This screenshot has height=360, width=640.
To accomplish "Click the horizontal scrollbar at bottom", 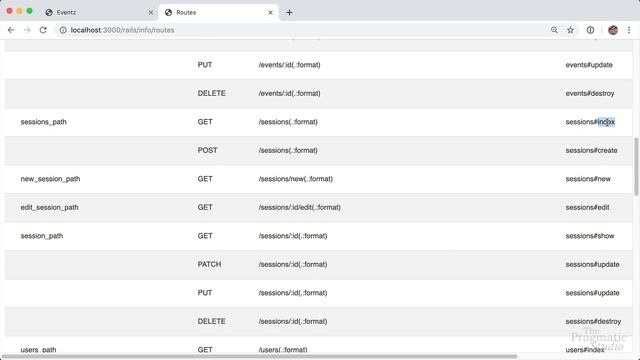I will (x=259, y=356).
